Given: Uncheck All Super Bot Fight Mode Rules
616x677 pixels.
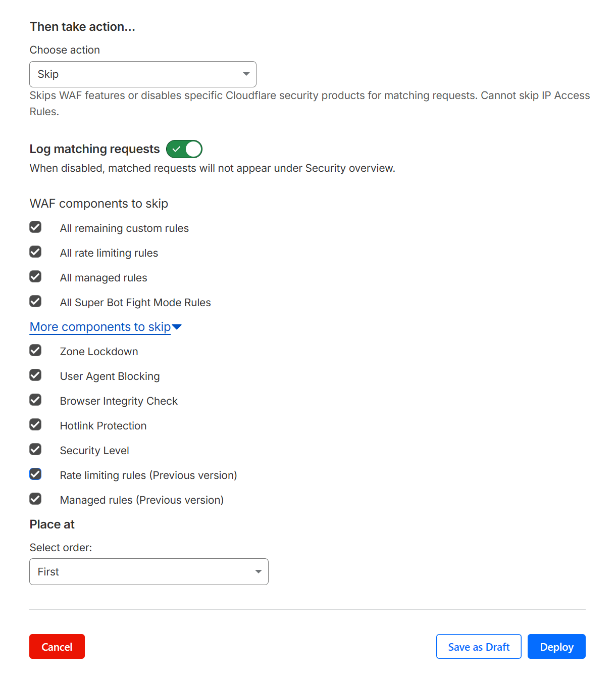Looking at the screenshot, I should point(35,301).
